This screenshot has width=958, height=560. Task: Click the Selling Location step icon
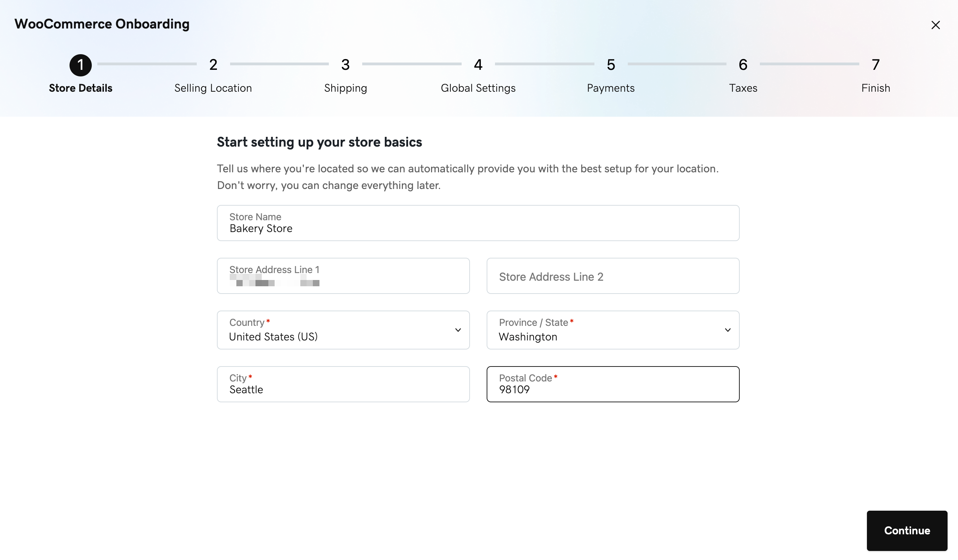(x=213, y=65)
